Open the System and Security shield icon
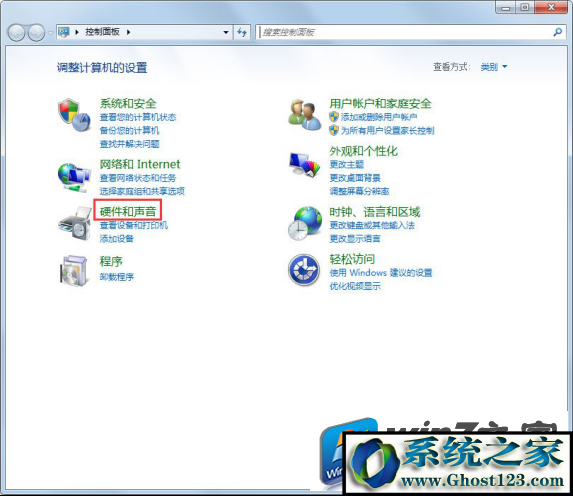The image size is (573, 496). [x=74, y=115]
